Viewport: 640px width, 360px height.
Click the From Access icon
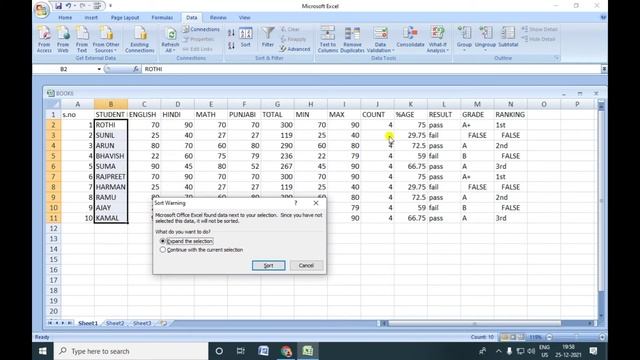44,39
